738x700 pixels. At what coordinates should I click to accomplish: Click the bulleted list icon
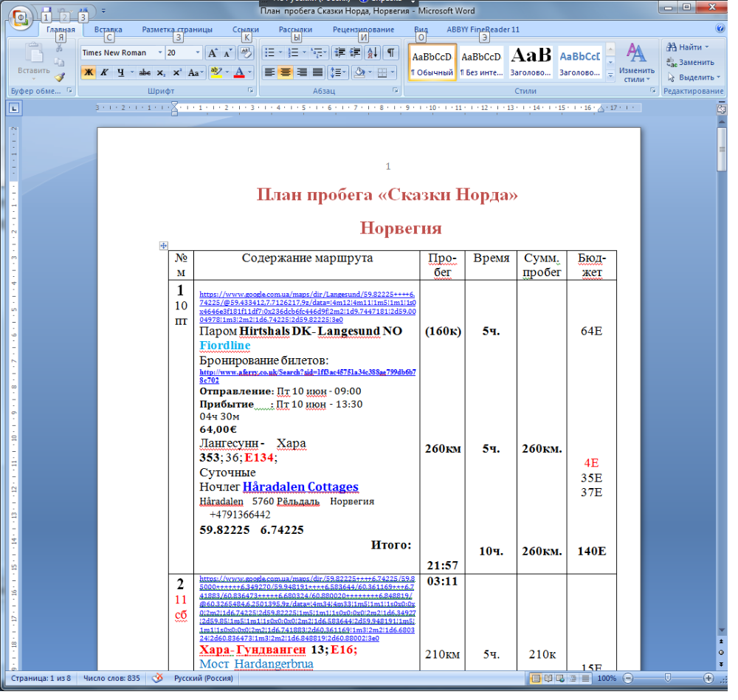tap(269, 52)
